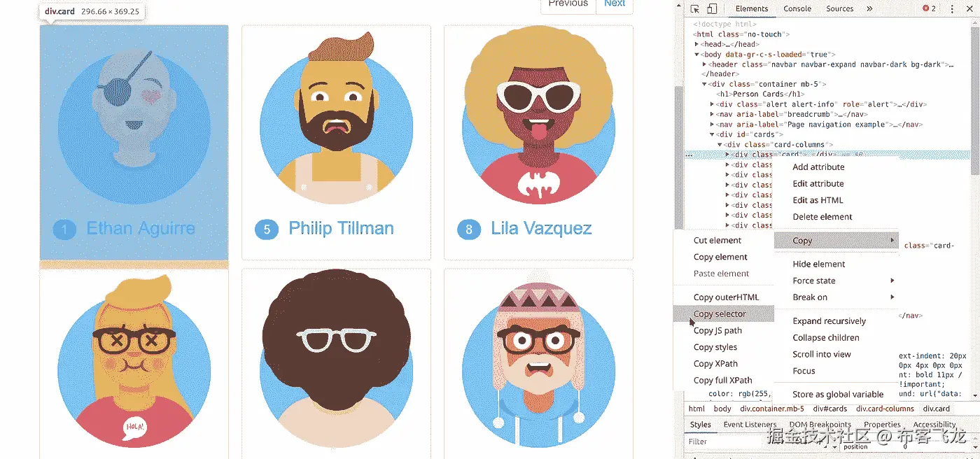
Task: Expand the Page navigation example nav node
Action: [x=712, y=125]
